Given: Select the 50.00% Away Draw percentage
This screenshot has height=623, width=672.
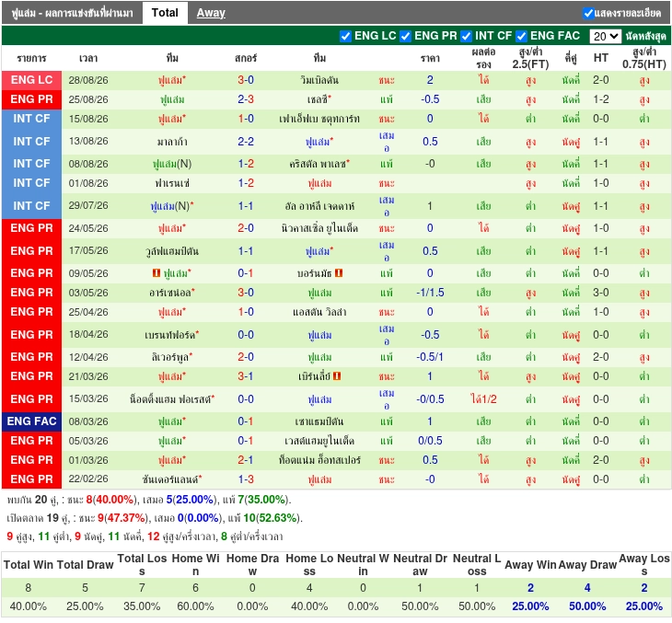Looking at the screenshot, I should coord(587,606).
